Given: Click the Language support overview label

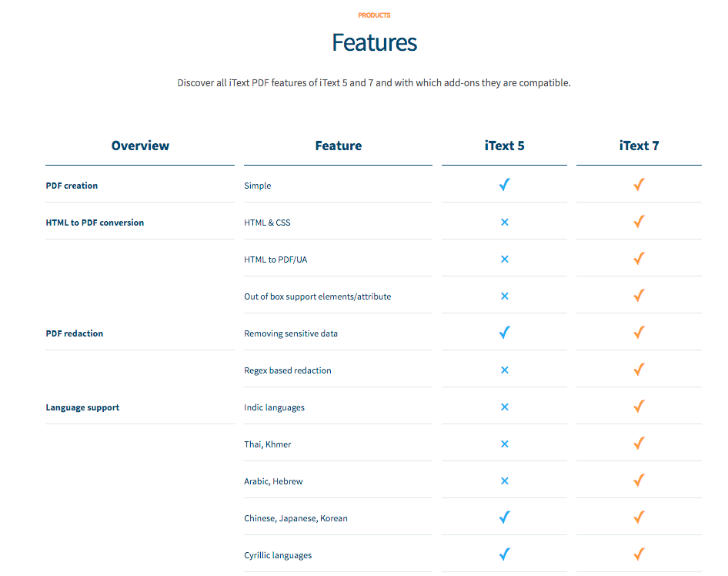Looking at the screenshot, I should [x=82, y=407].
